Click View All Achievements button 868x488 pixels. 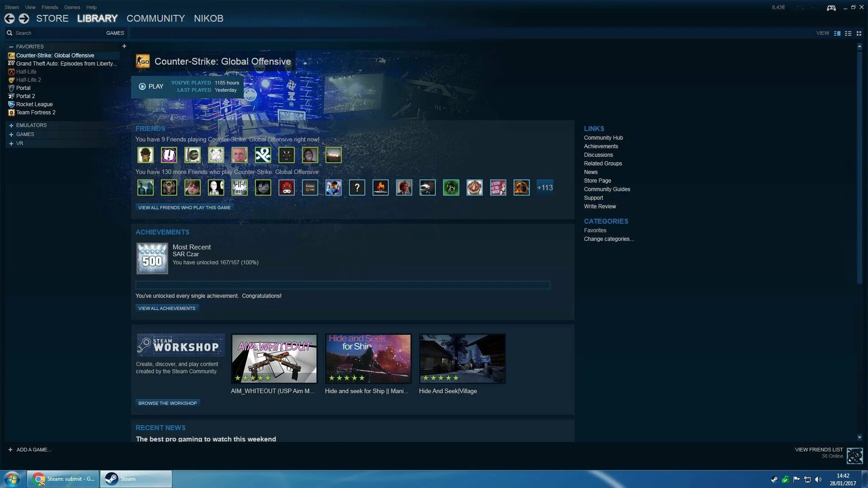[167, 308]
